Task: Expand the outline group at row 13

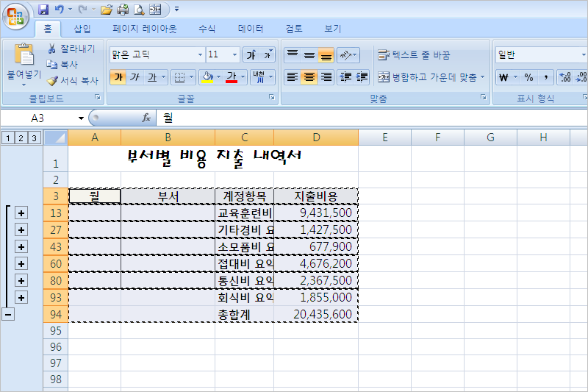Action: tap(21, 213)
